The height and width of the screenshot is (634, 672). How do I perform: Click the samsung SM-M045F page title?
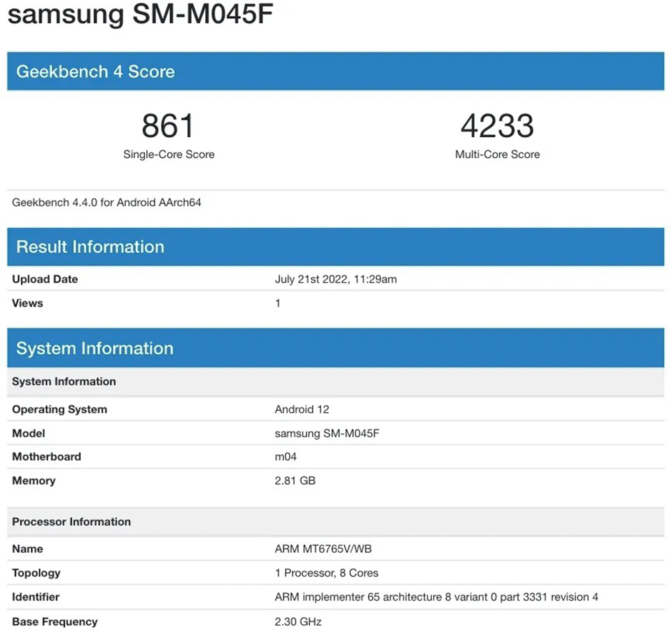[140, 15]
